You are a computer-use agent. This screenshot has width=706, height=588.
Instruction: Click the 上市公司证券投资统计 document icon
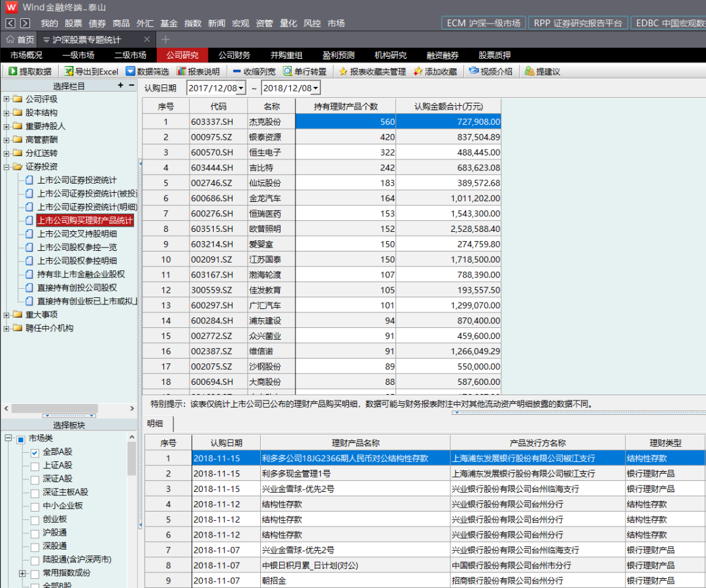(x=29, y=180)
